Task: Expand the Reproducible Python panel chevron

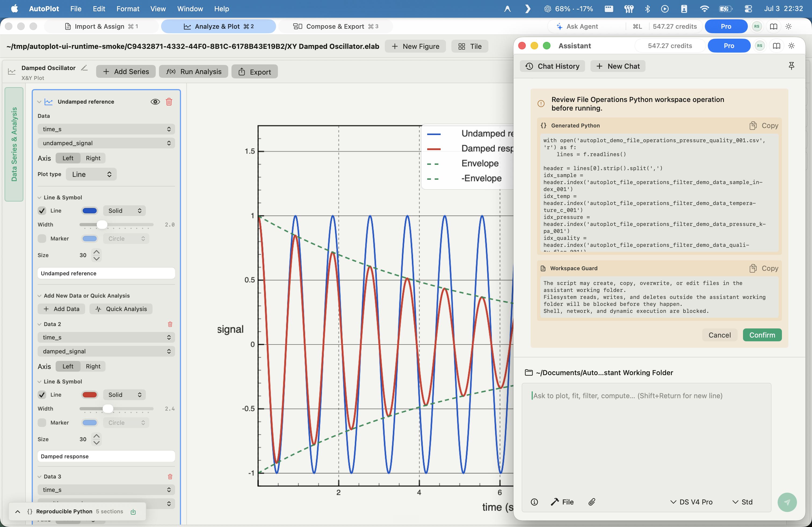Action: pyautogui.click(x=18, y=511)
